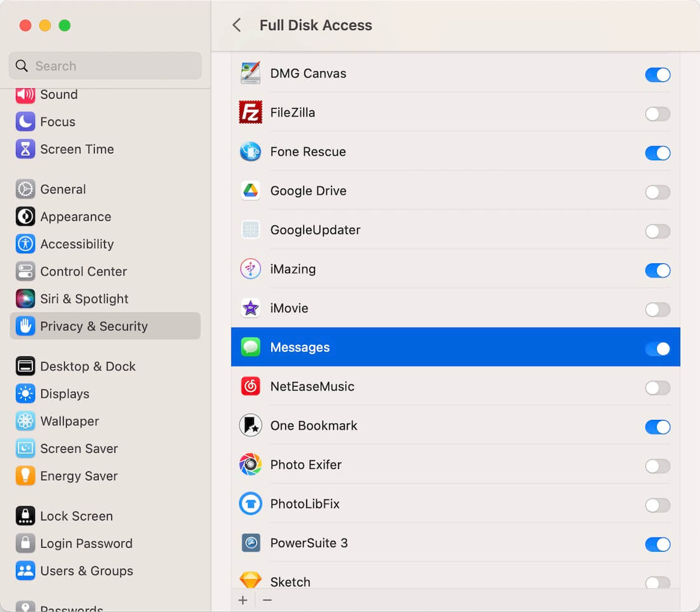Viewport: 700px width, 612px height.
Task: Click the FileZilla app icon
Action: [251, 113]
